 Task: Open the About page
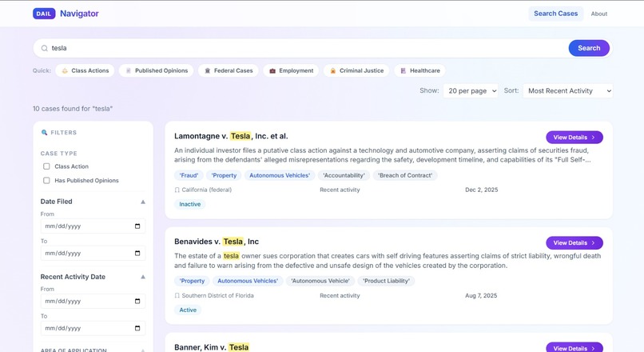coord(598,14)
